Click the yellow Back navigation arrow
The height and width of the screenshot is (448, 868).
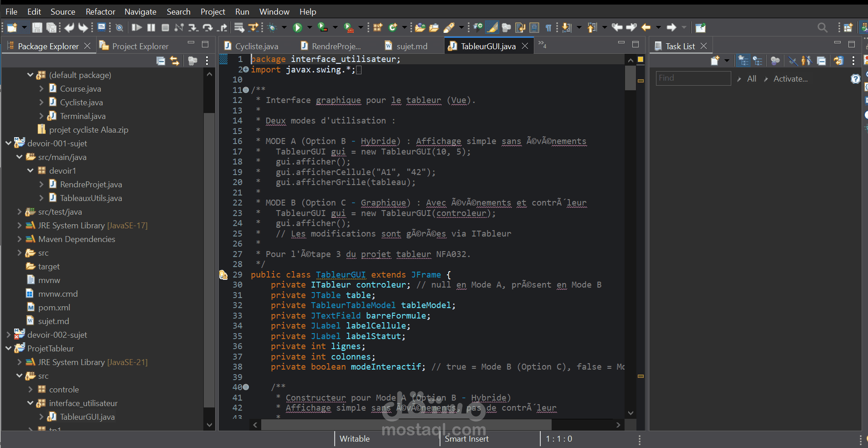(x=646, y=28)
